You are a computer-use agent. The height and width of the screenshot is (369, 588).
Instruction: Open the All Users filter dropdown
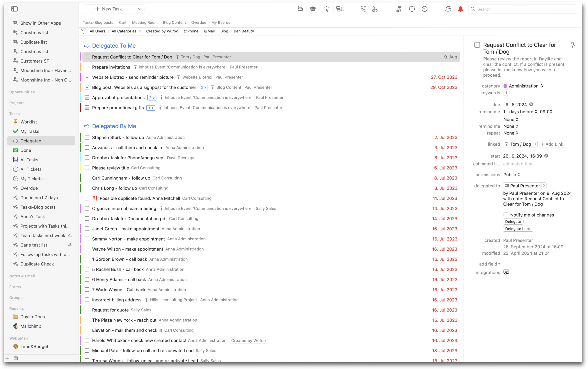click(99, 31)
